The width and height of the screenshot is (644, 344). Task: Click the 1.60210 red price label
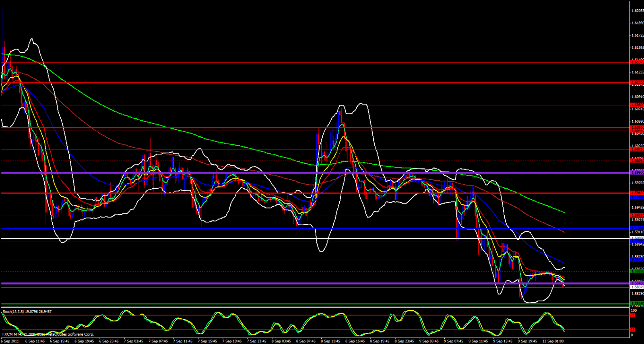click(637, 149)
